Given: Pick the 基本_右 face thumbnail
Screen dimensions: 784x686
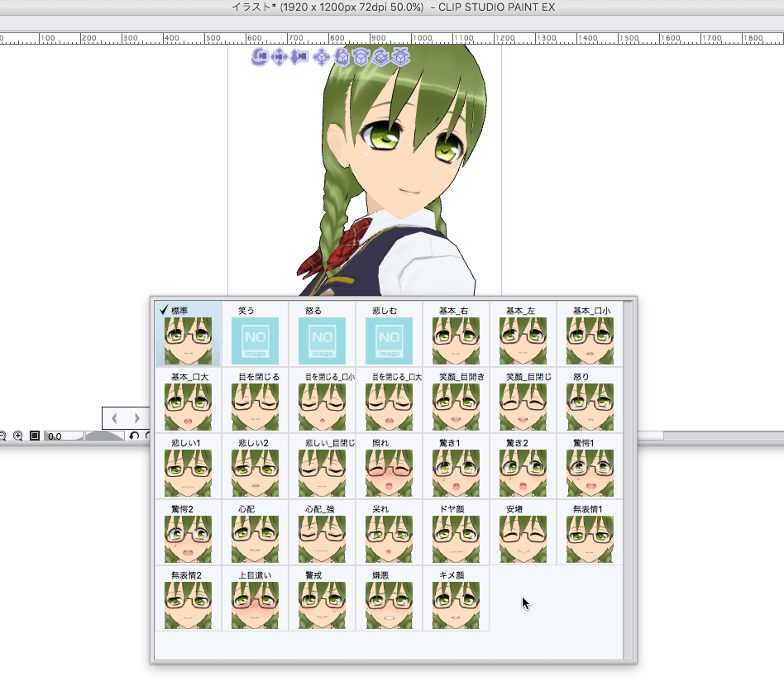Looking at the screenshot, I should [x=456, y=335].
